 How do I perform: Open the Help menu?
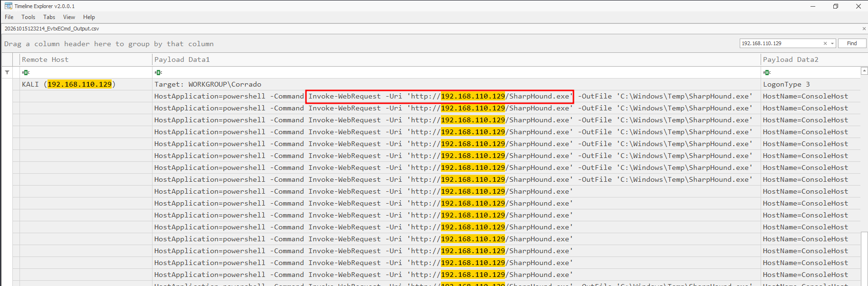tap(89, 17)
